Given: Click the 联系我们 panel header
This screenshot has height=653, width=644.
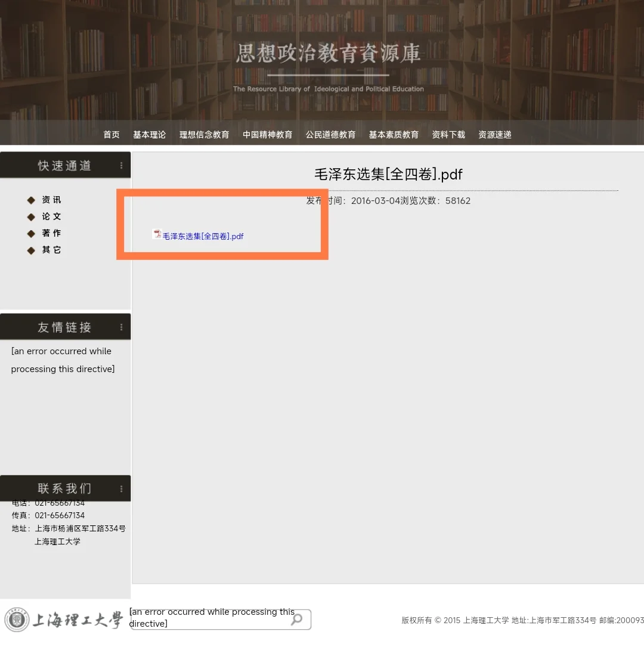Looking at the screenshot, I should click(x=66, y=488).
